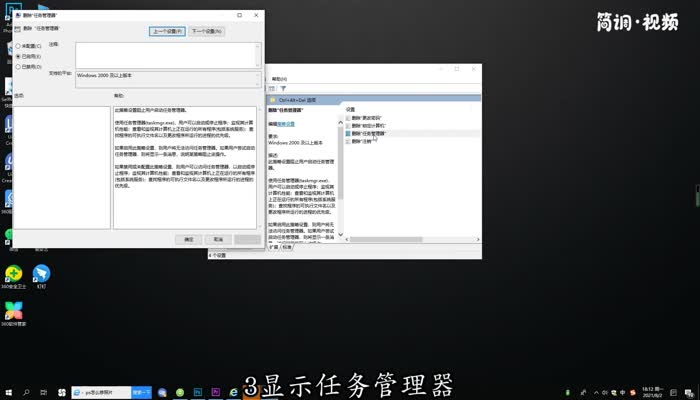Switch to the 扩展 (Extended) tab
The image size is (700, 400).
[273, 245]
